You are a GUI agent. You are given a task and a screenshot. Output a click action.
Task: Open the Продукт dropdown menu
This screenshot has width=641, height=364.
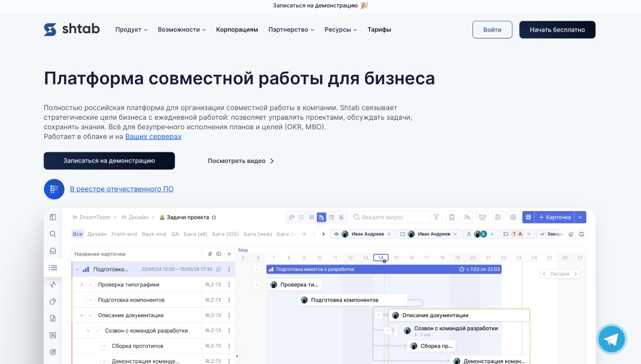(131, 30)
